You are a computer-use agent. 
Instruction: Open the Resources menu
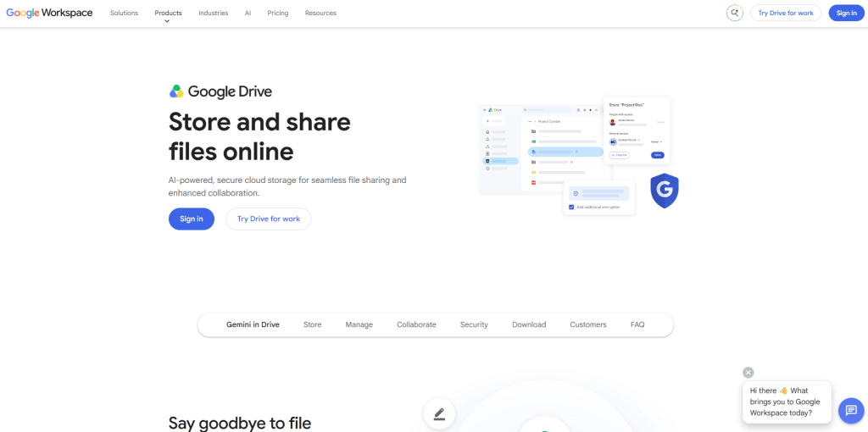click(x=320, y=13)
